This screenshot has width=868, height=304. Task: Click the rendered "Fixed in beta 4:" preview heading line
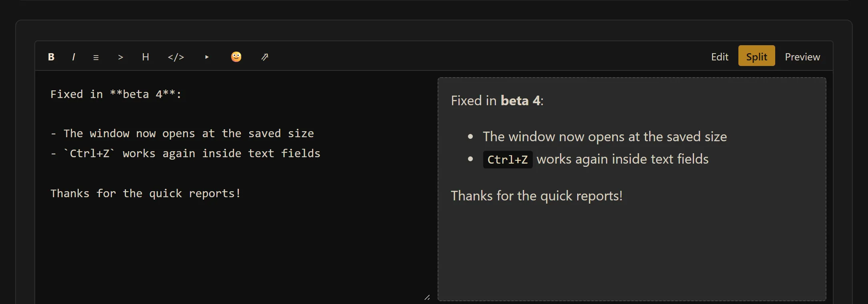[x=497, y=101]
